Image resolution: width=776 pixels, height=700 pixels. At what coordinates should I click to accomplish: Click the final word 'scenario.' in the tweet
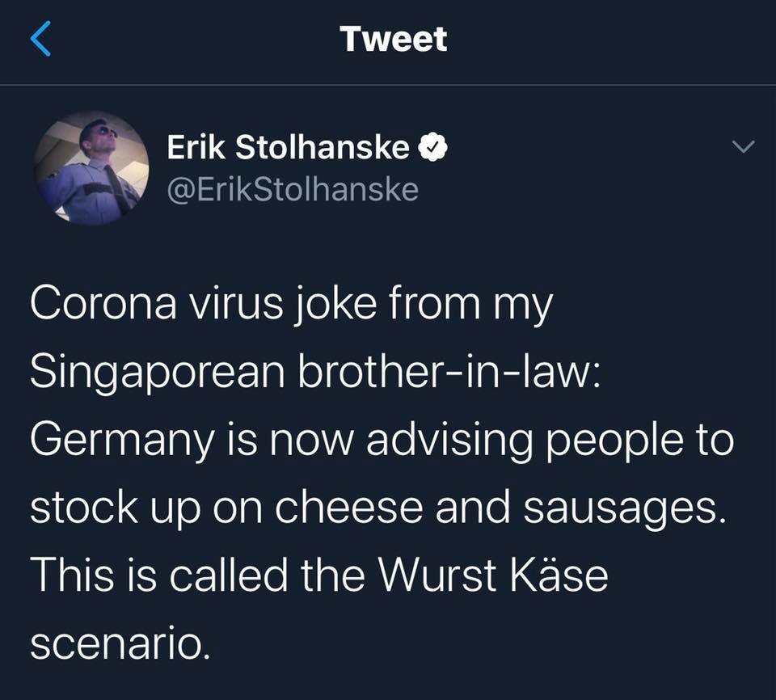(x=120, y=643)
